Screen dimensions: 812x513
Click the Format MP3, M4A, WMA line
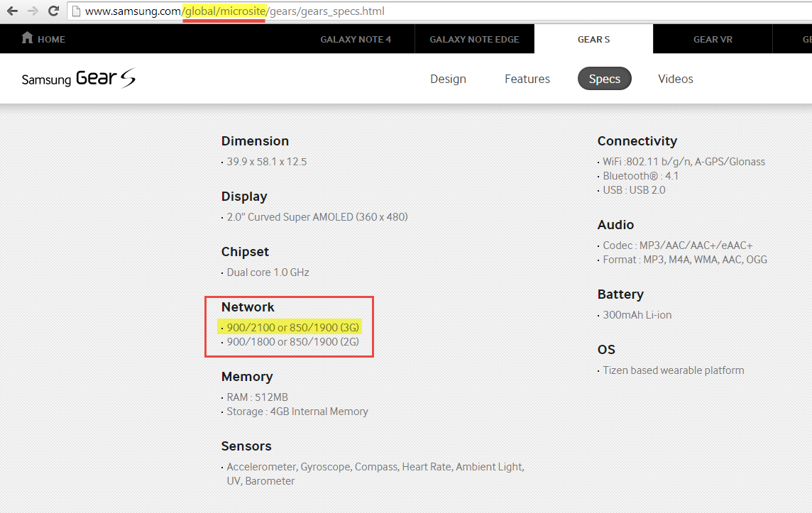point(685,260)
